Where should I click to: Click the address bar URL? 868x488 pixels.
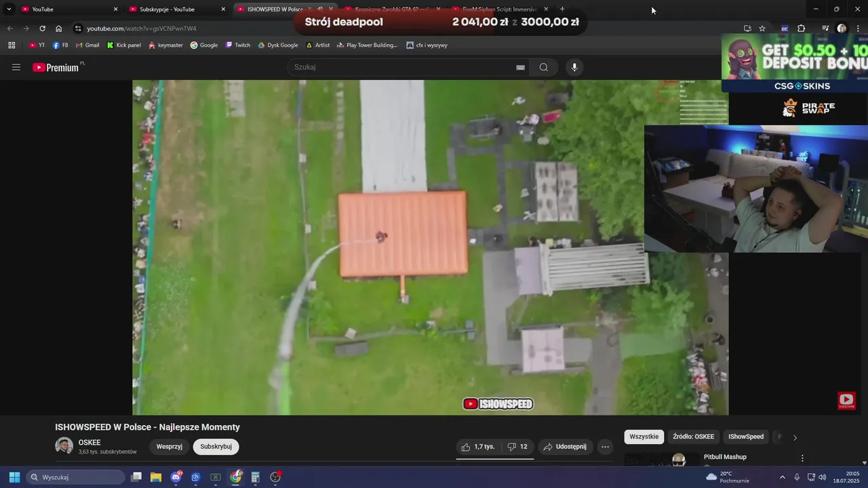[142, 28]
